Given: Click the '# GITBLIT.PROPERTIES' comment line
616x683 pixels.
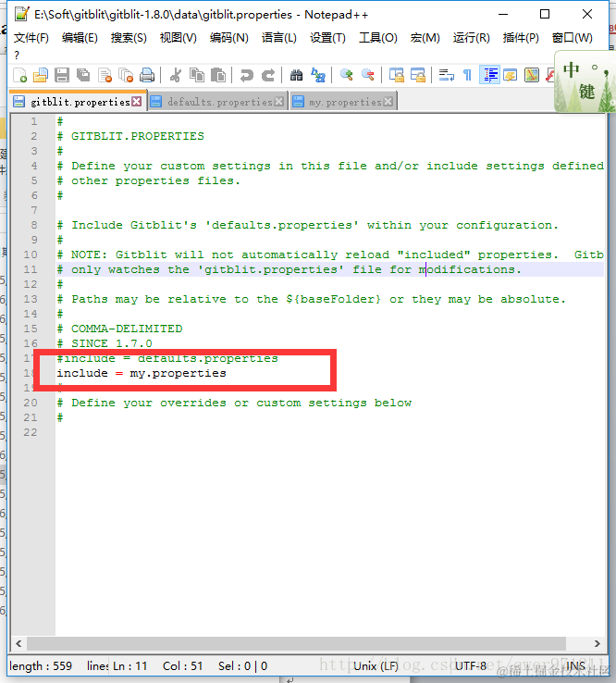Looking at the screenshot, I should pos(130,136).
